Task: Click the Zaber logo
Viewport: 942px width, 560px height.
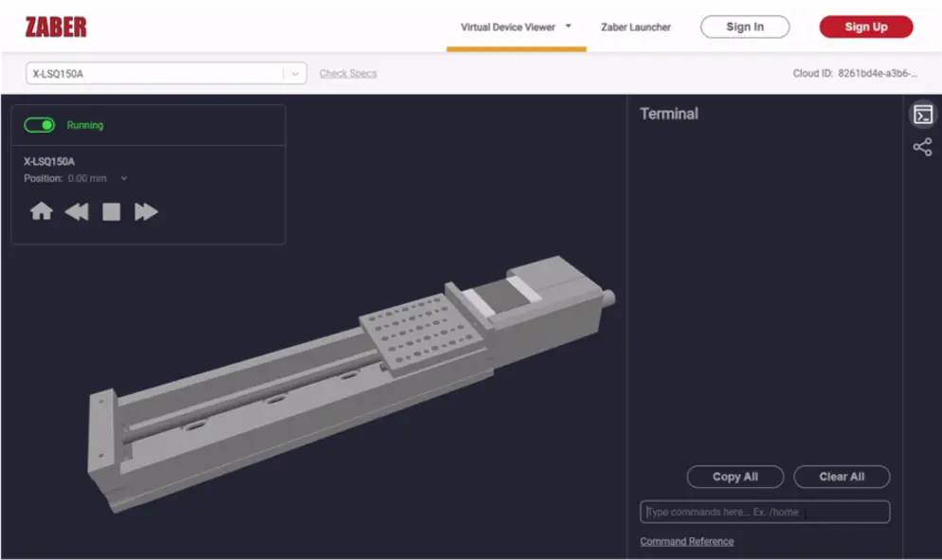Action: (x=56, y=27)
